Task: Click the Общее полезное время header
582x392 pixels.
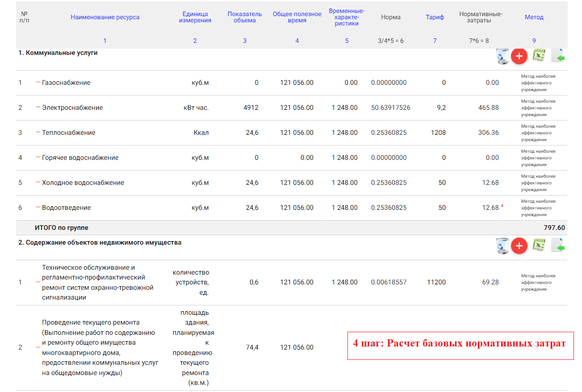Action: [x=297, y=17]
